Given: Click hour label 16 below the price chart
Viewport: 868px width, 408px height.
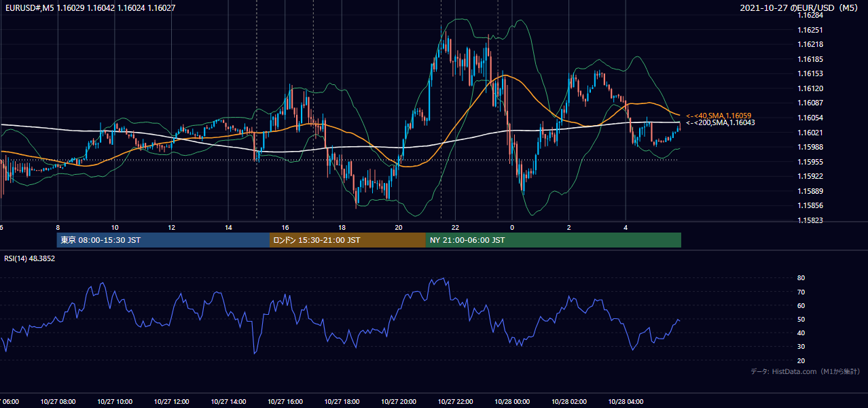Looking at the screenshot, I should coord(285,228).
